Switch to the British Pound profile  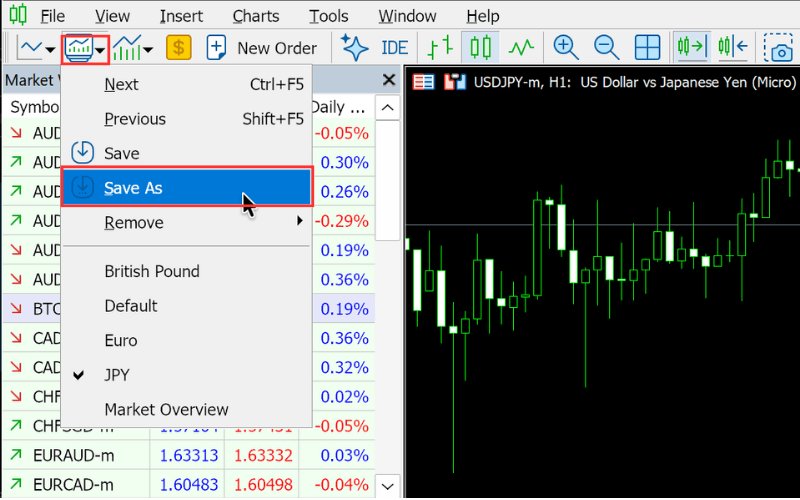pos(187,271)
